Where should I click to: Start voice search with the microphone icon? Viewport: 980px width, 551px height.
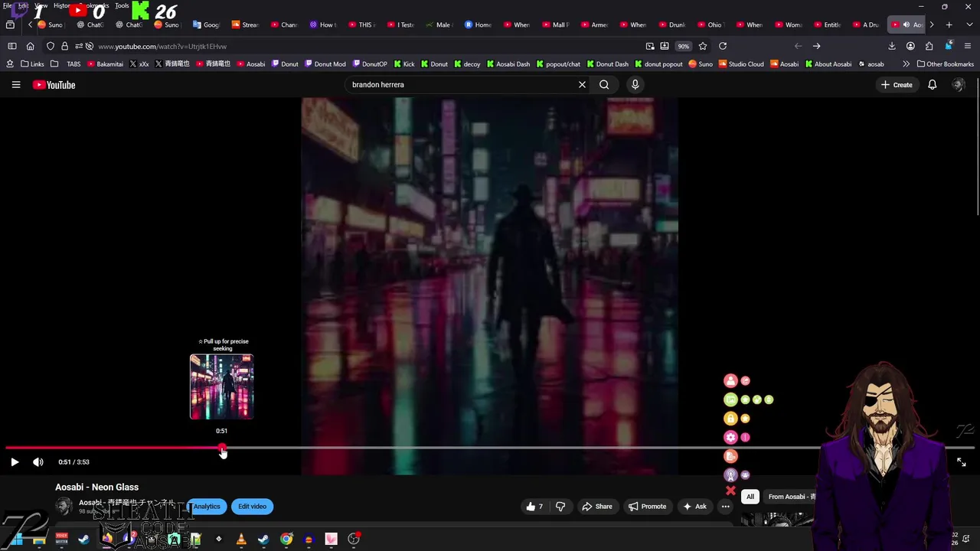coord(635,85)
